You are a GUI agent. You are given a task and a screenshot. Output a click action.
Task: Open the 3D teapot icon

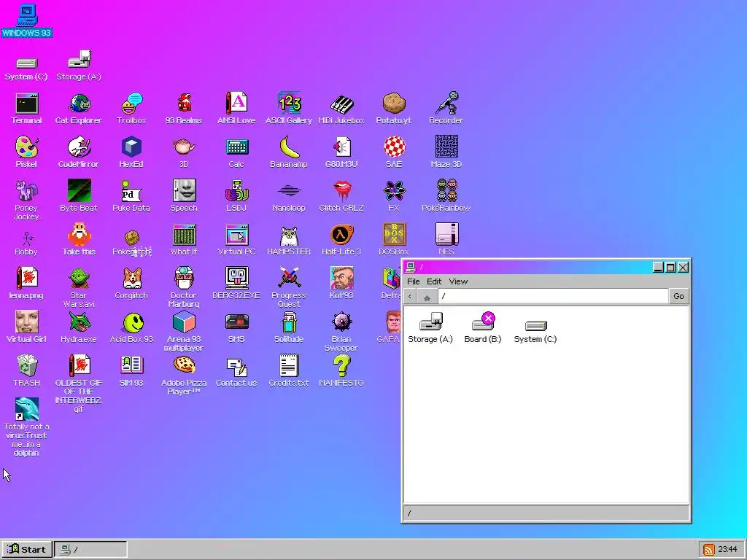pos(184,152)
